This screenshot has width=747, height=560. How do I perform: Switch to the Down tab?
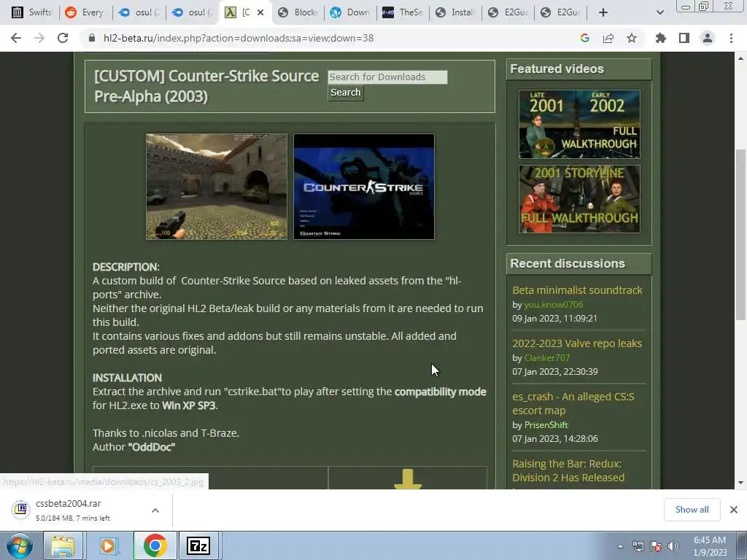click(x=351, y=12)
